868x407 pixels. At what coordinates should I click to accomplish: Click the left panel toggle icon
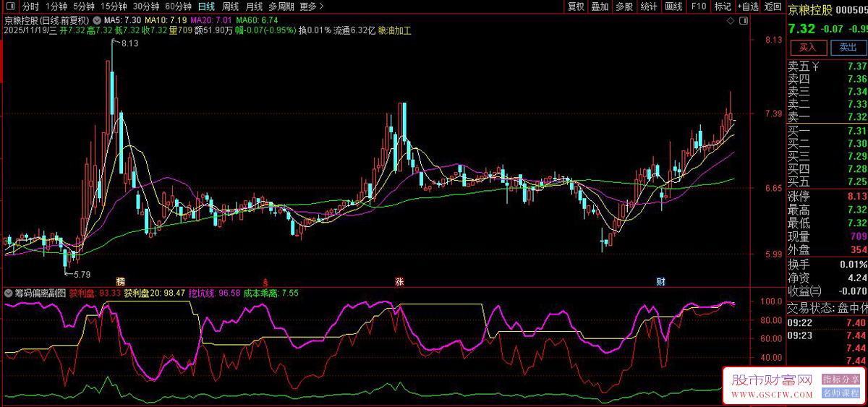click(11, 7)
